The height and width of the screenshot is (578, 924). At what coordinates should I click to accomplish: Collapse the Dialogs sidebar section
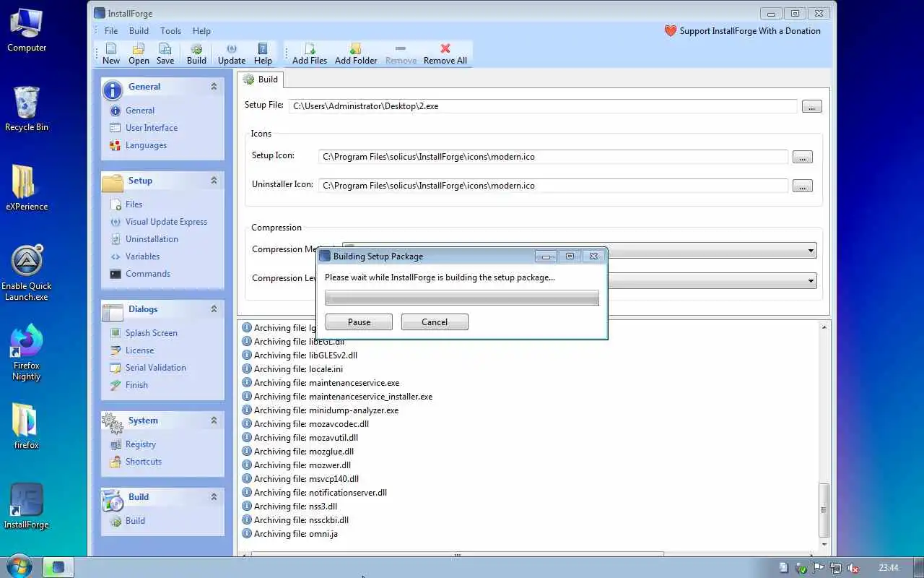[214, 309]
